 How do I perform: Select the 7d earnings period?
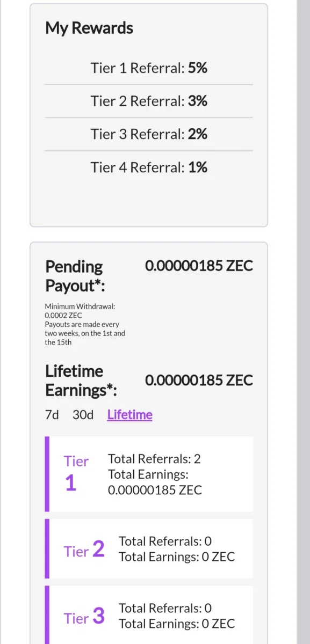(52, 415)
